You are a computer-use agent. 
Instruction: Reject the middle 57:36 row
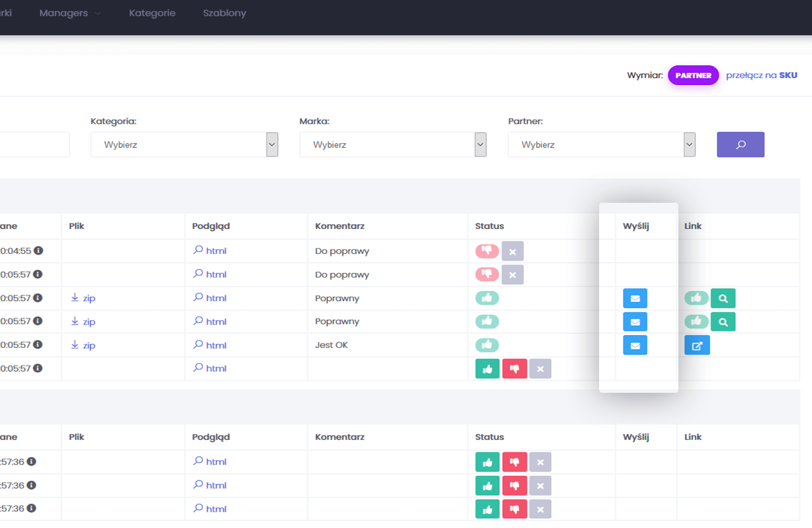coord(514,485)
